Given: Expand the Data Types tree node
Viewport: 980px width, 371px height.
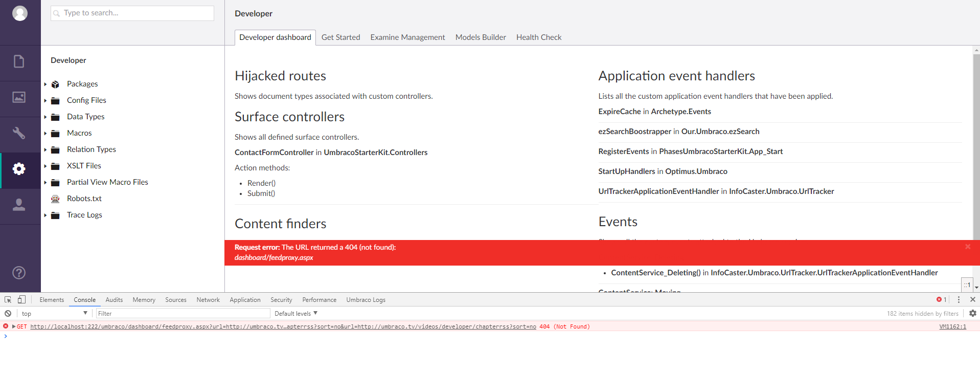Looking at the screenshot, I should coord(45,117).
